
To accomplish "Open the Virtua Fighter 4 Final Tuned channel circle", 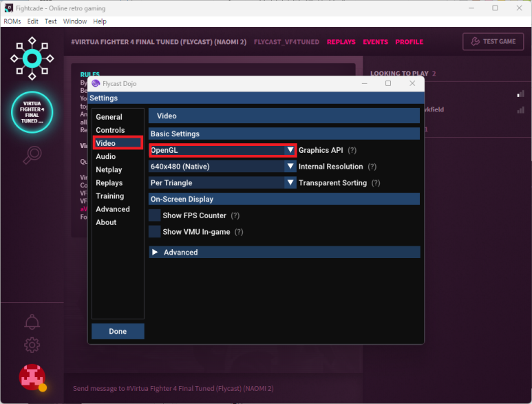I will click(x=32, y=112).
